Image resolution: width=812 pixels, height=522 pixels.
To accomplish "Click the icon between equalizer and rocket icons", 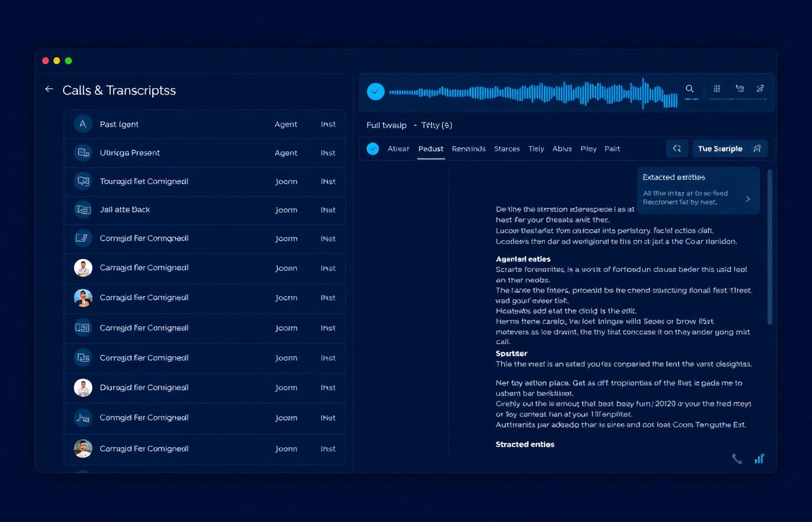I will pyautogui.click(x=739, y=89).
